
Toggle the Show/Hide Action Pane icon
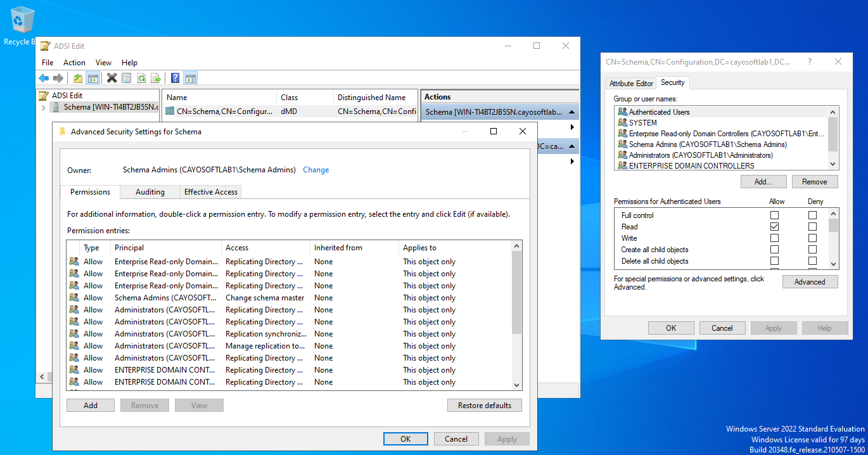(x=190, y=79)
